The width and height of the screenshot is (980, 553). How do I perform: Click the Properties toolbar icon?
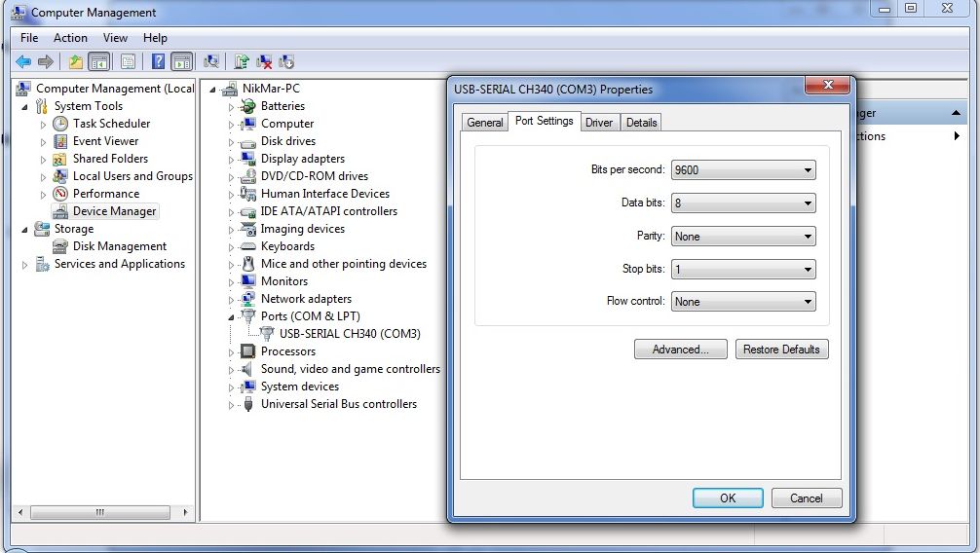[128, 61]
